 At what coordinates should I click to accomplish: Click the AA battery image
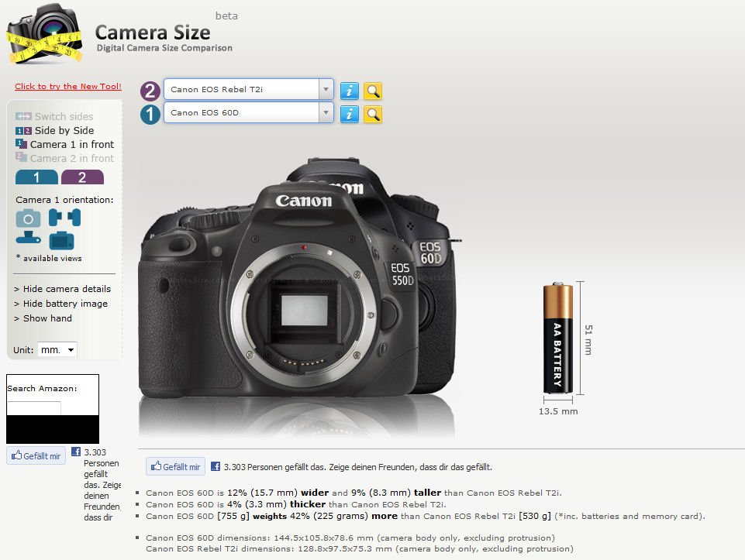(x=558, y=338)
